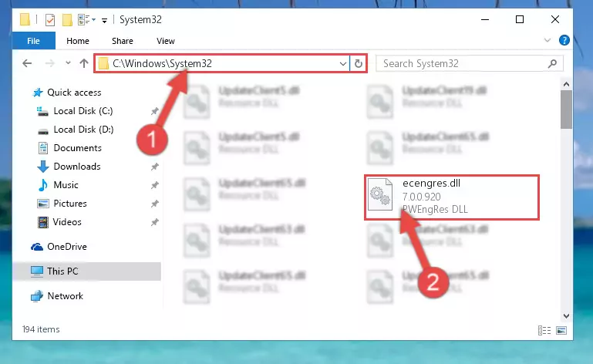Open Local Disk (C:) in sidebar
Image resolution: width=593 pixels, height=364 pixels.
(83, 111)
